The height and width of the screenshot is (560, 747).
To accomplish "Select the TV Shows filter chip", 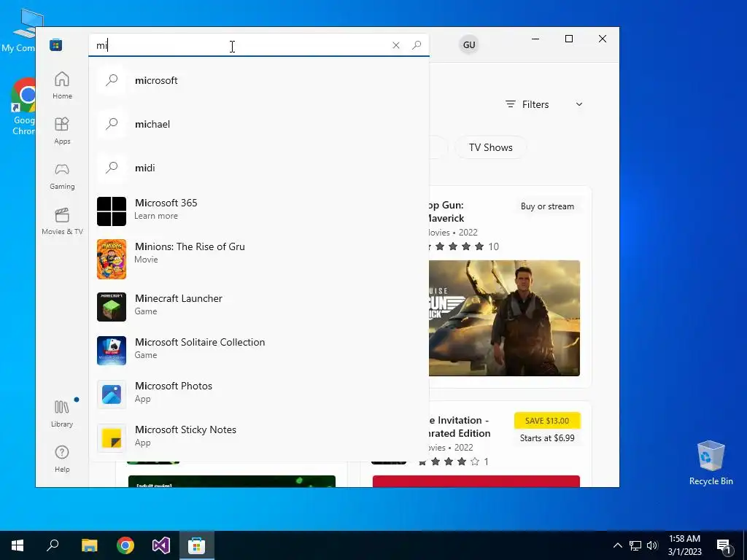I will click(x=491, y=147).
